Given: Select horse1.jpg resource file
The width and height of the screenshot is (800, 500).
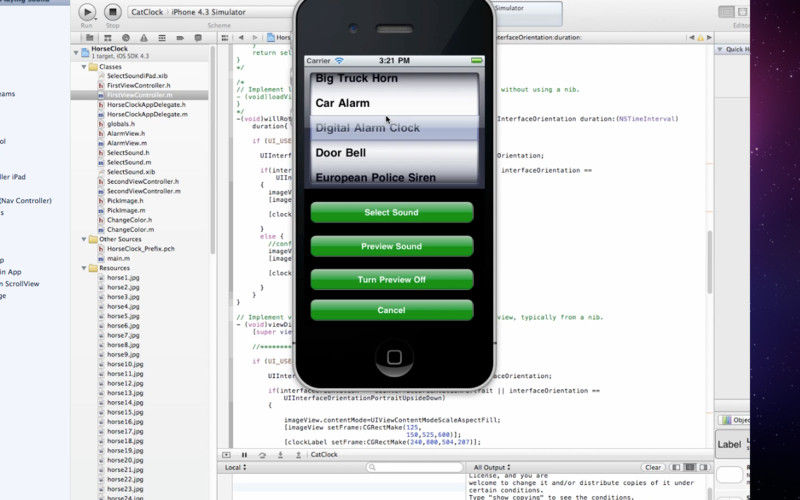Looking at the screenshot, I should pos(122,278).
